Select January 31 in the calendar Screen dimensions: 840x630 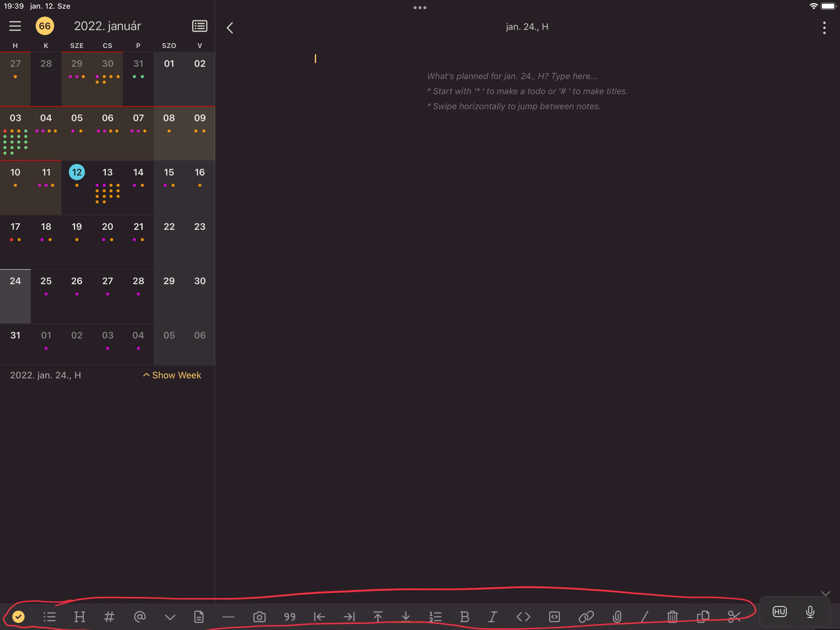[15, 344]
